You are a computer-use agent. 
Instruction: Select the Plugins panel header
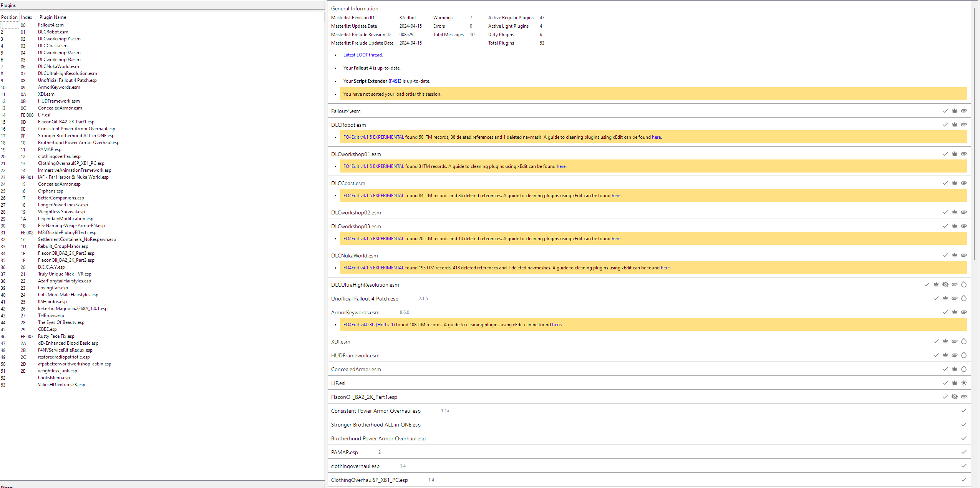(8, 5)
